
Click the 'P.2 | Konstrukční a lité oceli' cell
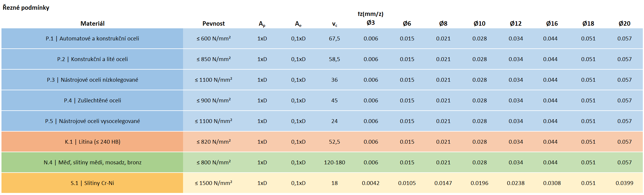92,59
